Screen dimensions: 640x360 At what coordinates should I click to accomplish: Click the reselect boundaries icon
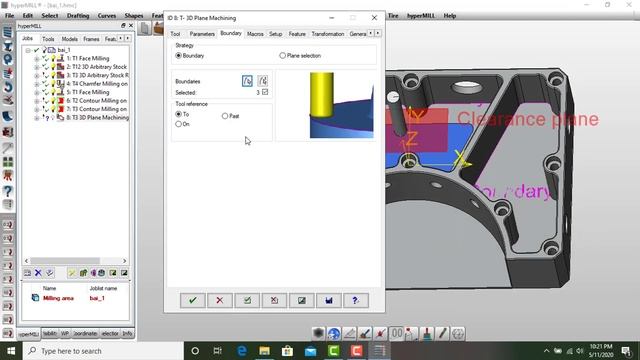(x=263, y=81)
